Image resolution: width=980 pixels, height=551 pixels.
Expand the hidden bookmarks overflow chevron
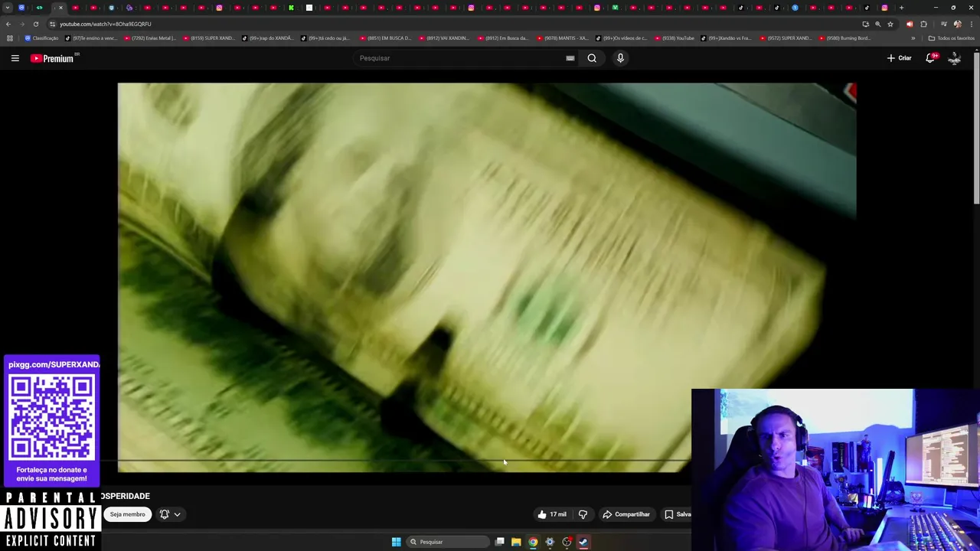point(913,38)
